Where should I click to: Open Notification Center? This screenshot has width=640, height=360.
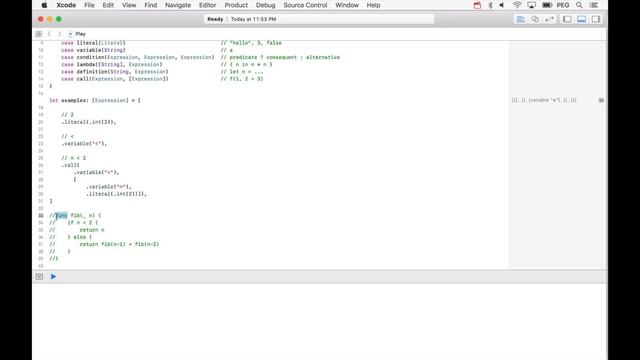[x=594, y=5]
